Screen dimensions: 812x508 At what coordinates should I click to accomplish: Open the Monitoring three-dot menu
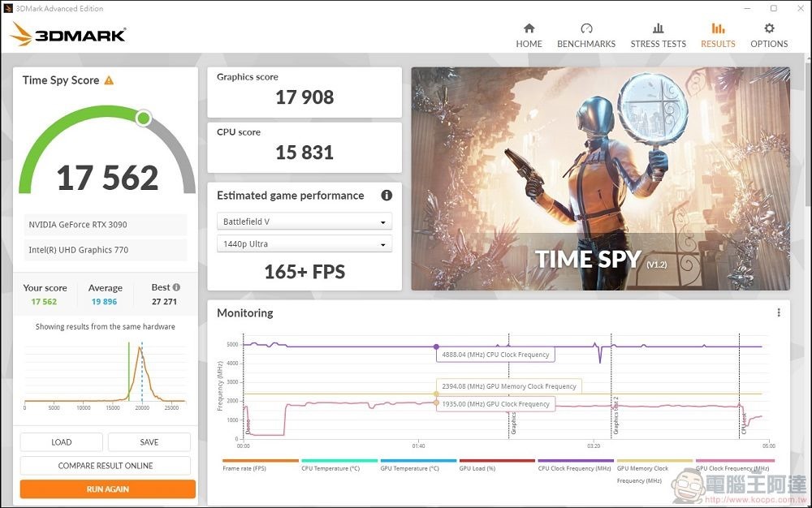click(779, 312)
